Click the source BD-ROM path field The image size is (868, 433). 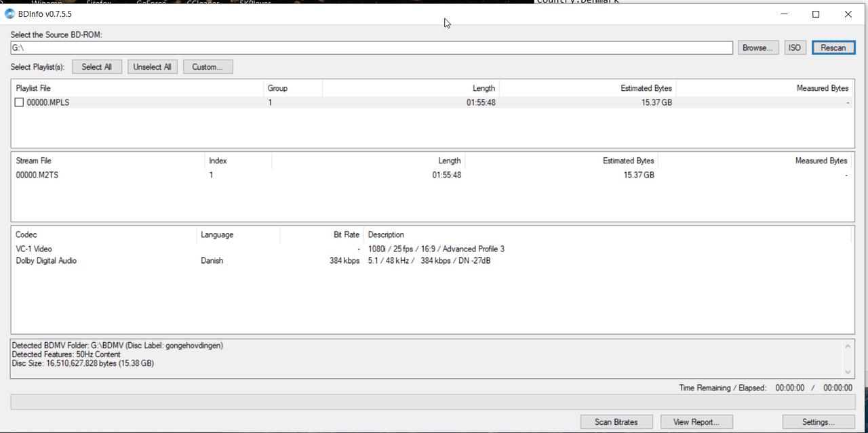click(372, 48)
